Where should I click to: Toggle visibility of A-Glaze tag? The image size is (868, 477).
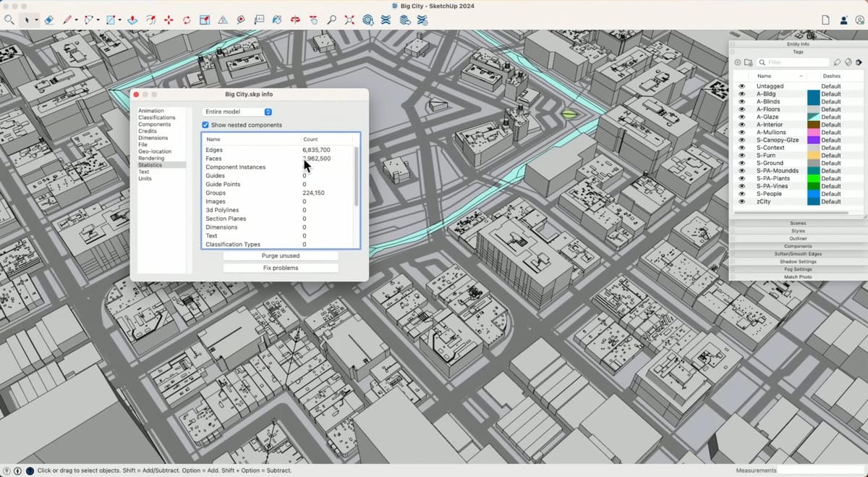point(741,117)
